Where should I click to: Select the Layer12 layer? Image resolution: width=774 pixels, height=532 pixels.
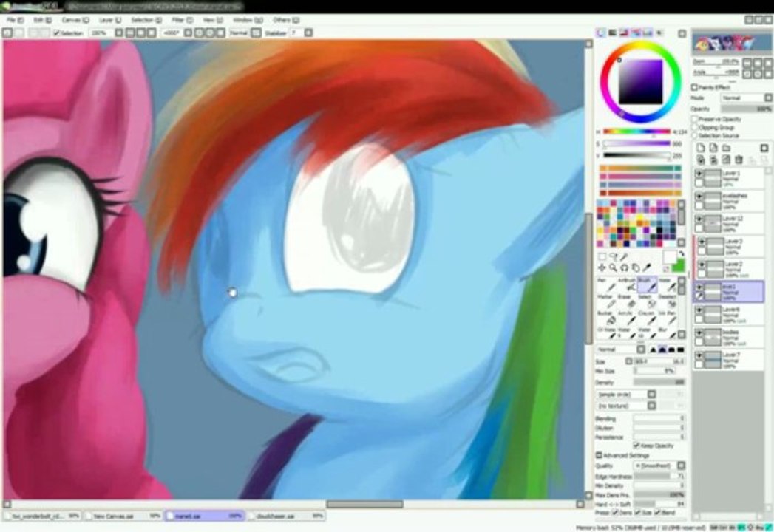(730, 224)
